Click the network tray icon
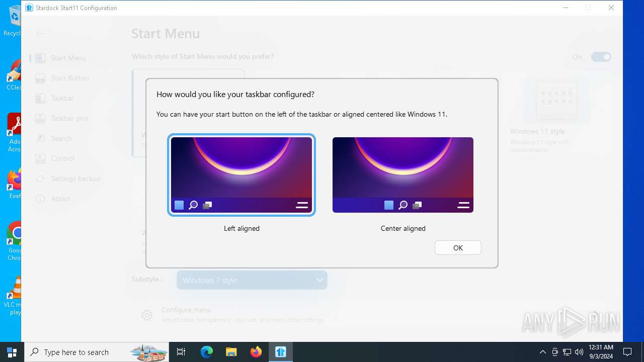The height and width of the screenshot is (362, 644). tap(567, 352)
